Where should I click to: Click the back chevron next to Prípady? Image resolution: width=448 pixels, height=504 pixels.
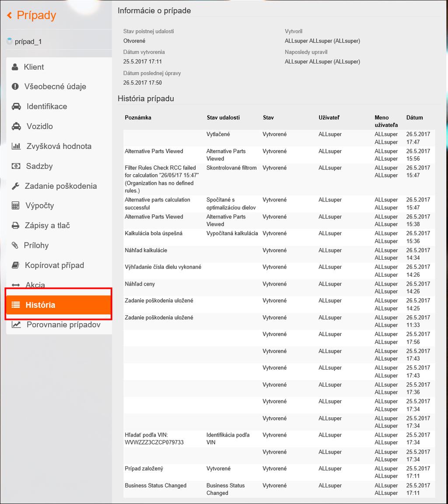point(9,15)
